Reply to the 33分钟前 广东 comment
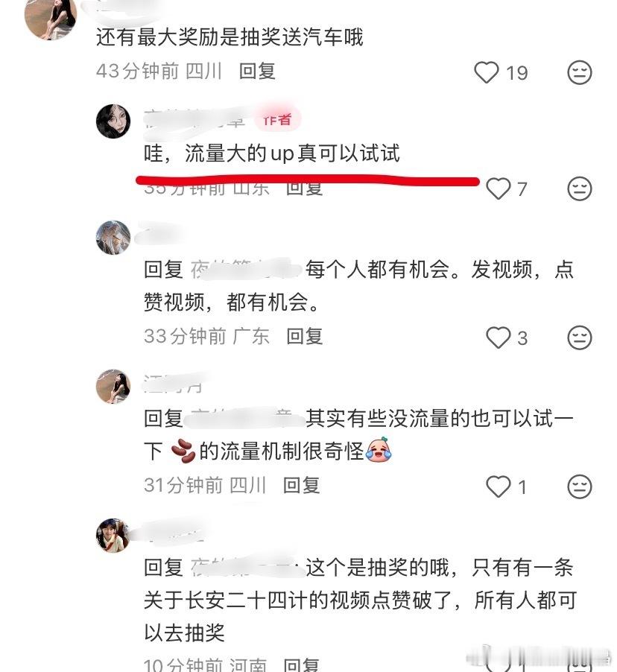The image size is (617, 672). pyautogui.click(x=305, y=336)
